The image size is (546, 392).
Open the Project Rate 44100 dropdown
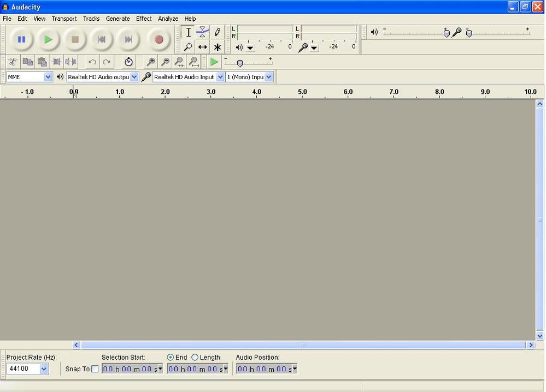(44, 369)
